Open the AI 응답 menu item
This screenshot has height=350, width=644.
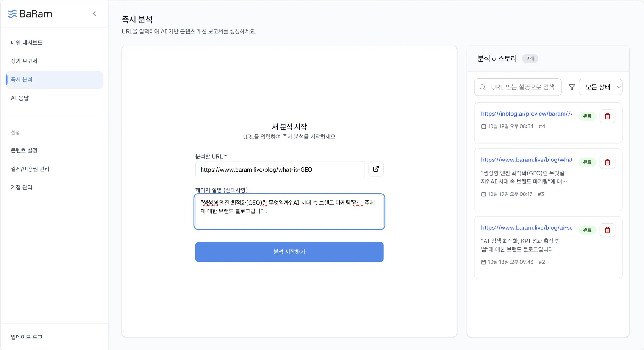[x=20, y=98]
